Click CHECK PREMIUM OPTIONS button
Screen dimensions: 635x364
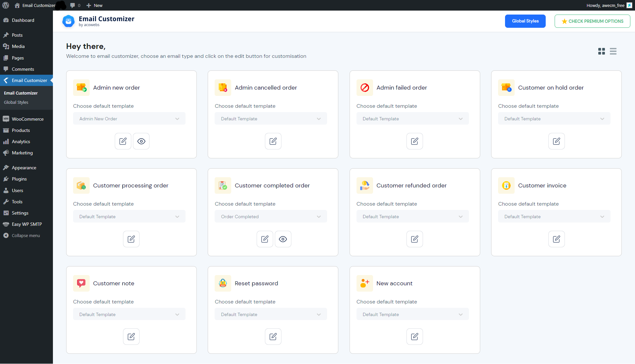point(592,21)
